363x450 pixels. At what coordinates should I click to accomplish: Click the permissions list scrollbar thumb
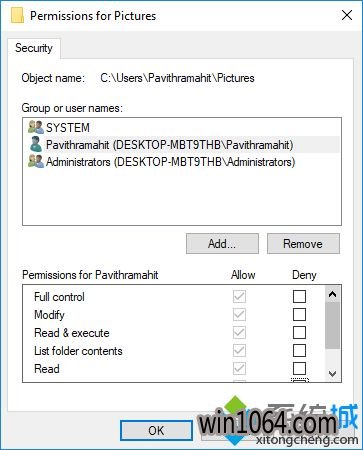click(x=332, y=325)
